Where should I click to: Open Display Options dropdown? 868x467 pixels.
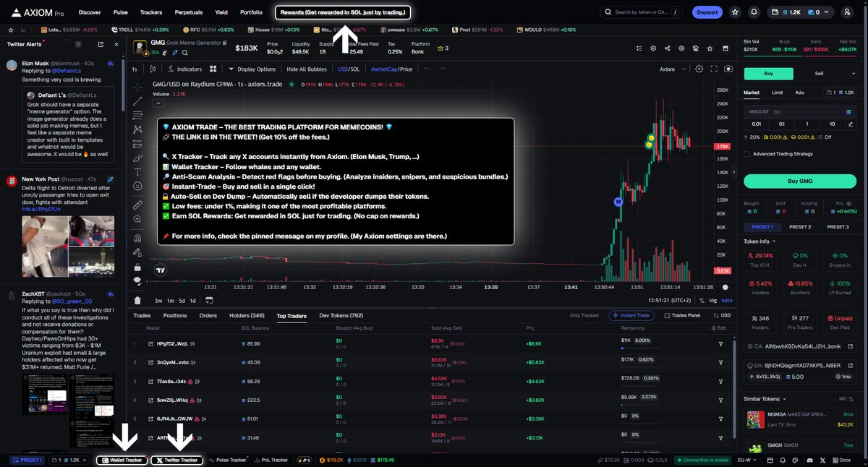(x=252, y=69)
